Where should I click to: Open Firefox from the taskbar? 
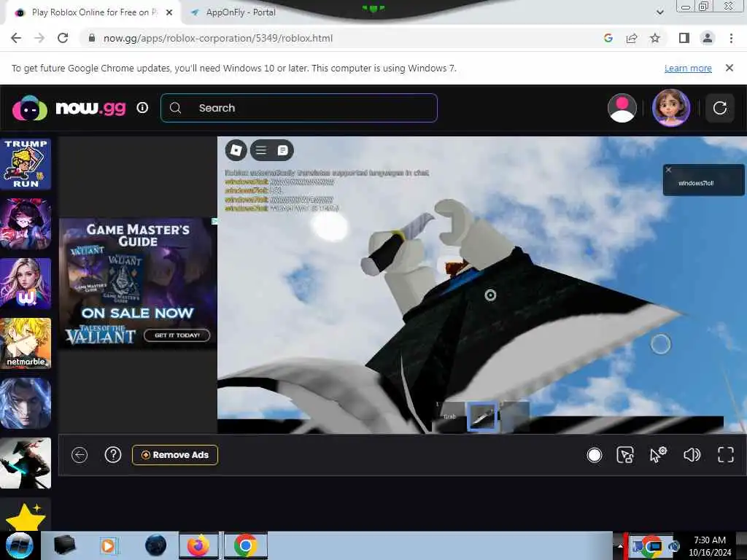(x=198, y=545)
